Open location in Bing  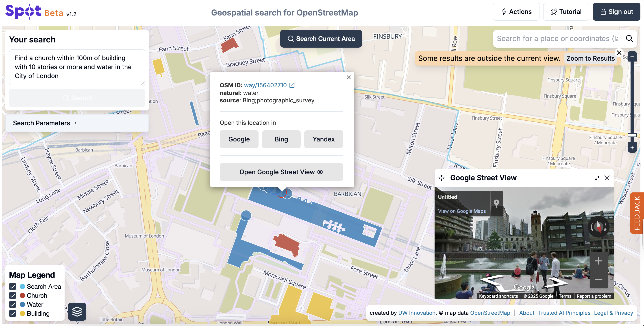point(281,139)
